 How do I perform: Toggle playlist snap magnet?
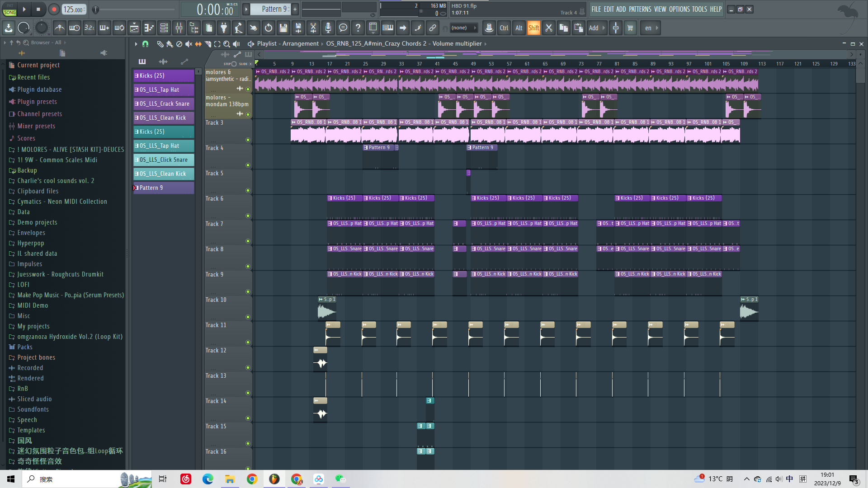click(x=145, y=44)
